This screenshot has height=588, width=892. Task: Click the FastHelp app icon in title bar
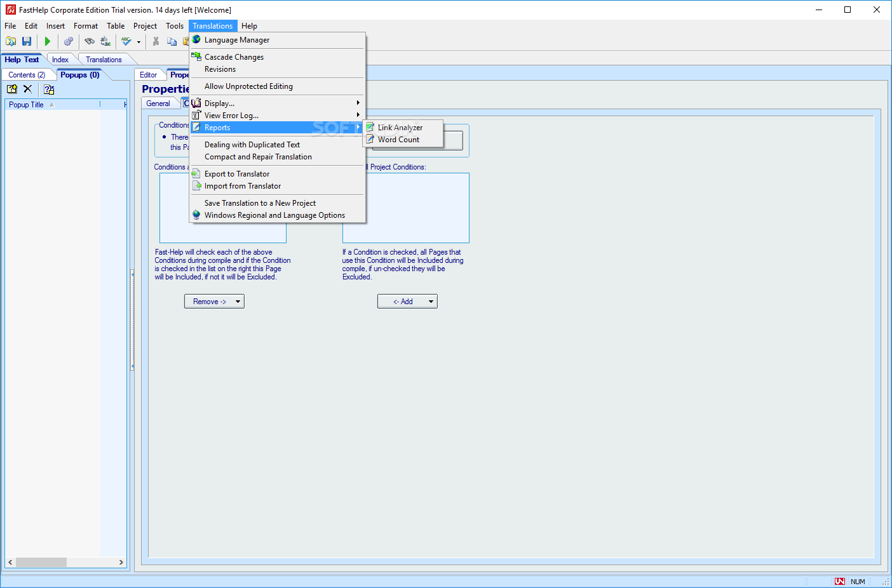pyautogui.click(x=10, y=10)
